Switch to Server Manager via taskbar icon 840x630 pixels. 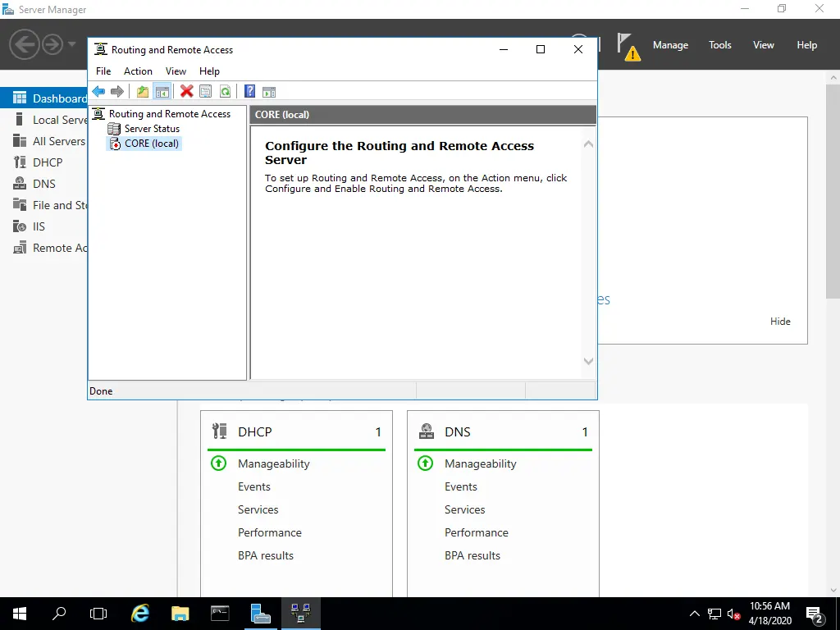point(260,614)
